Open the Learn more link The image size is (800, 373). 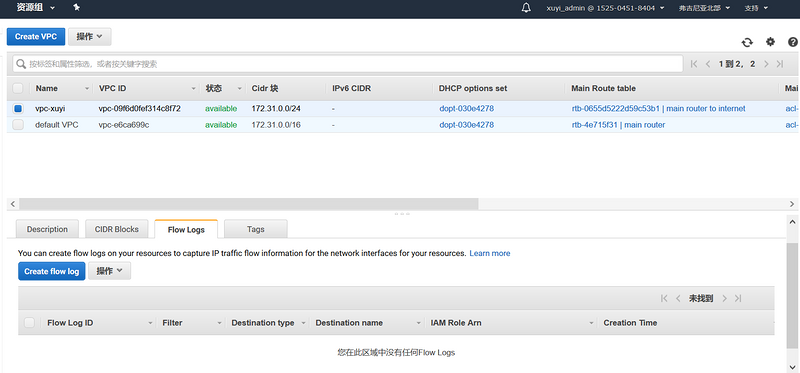pyautogui.click(x=490, y=253)
